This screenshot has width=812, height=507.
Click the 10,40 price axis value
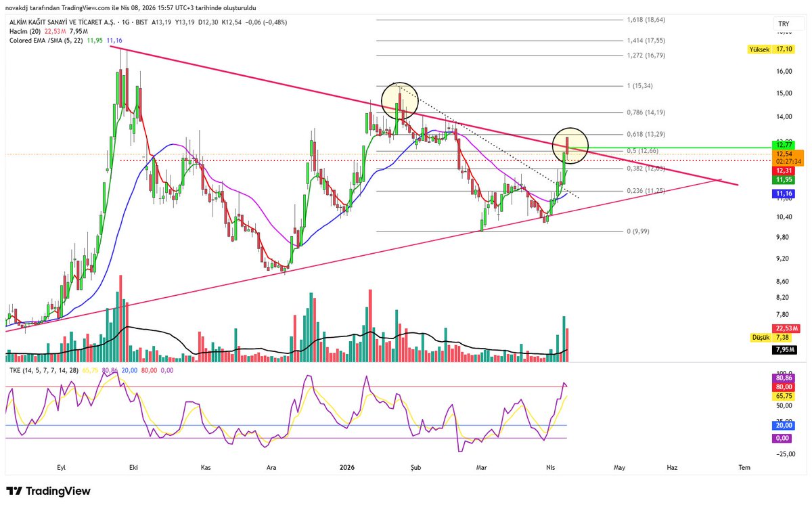(784, 217)
